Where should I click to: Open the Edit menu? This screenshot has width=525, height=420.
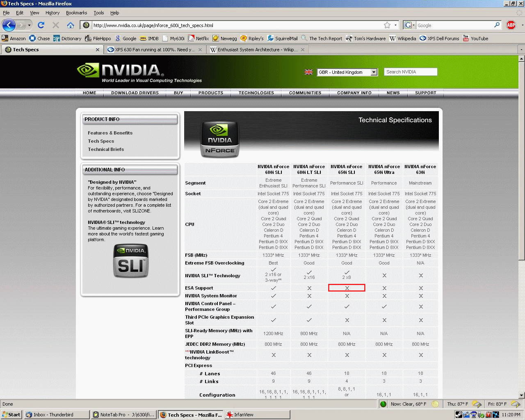[20, 13]
